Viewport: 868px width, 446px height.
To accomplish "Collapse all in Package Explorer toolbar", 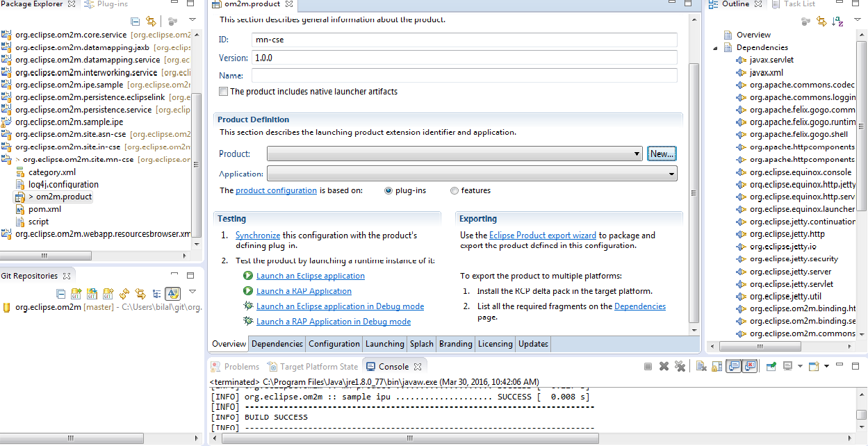I will coord(135,22).
